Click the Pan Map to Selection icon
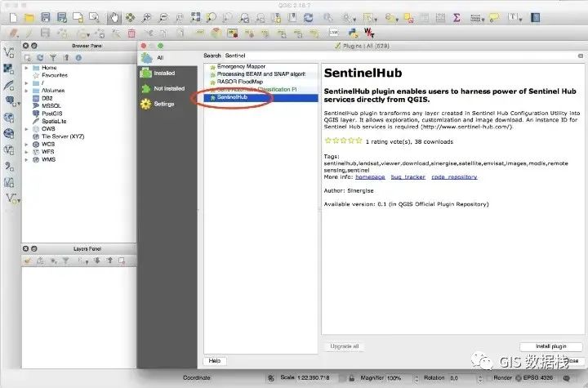 [130, 18]
